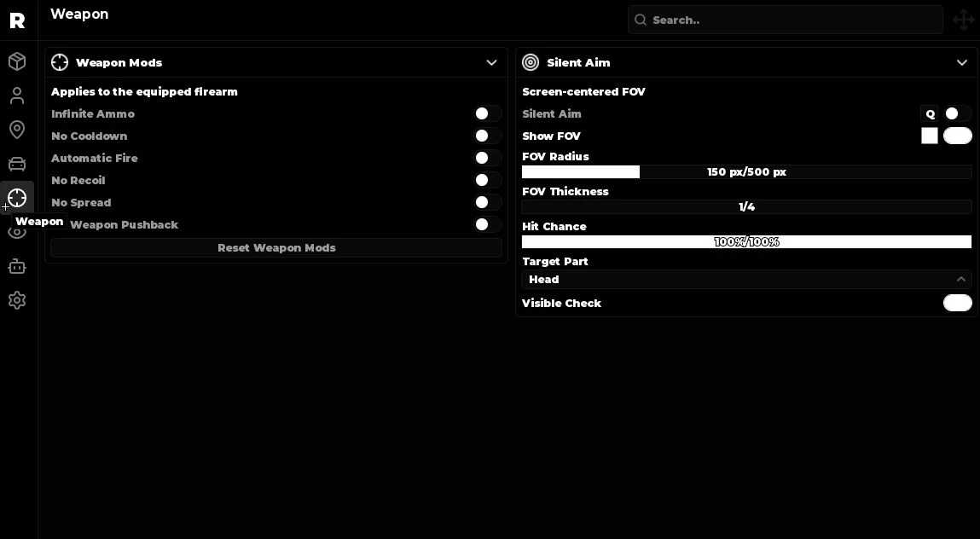
Task: Open the robot icon sidebar section
Action: pyautogui.click(x=17, y=266)
